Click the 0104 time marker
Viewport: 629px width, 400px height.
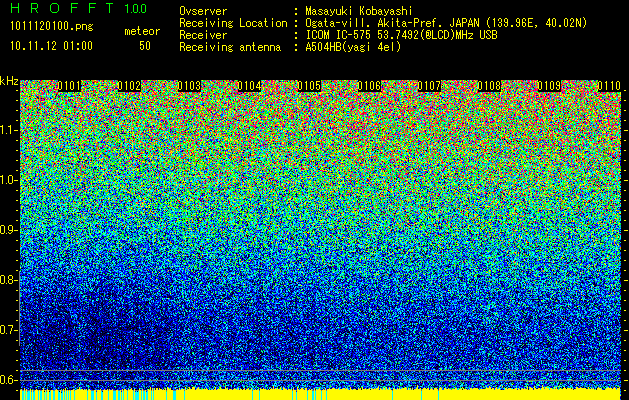[249, 86]
